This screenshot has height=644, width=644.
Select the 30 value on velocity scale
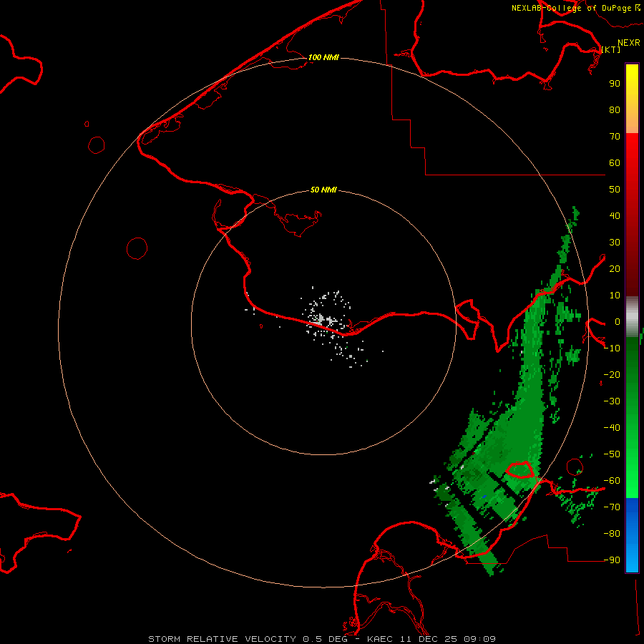click(615, 243)
